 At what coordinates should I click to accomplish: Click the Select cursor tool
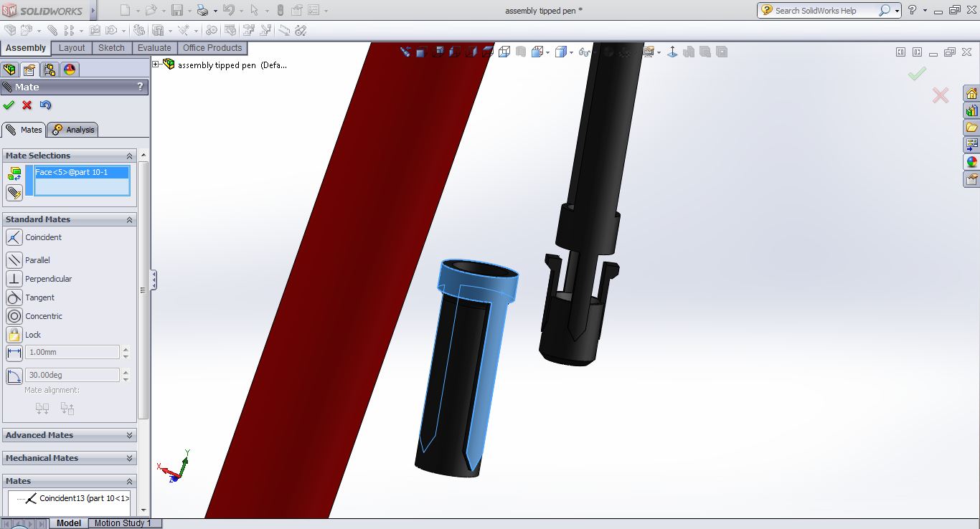tap(254, 10)
